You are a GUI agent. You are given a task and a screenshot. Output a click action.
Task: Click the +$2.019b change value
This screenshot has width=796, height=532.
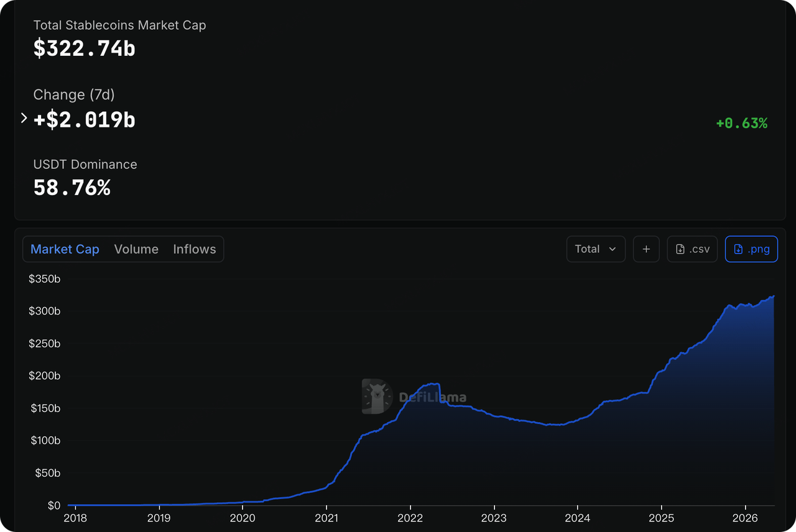pyautogui.click(x=85, y=119)
